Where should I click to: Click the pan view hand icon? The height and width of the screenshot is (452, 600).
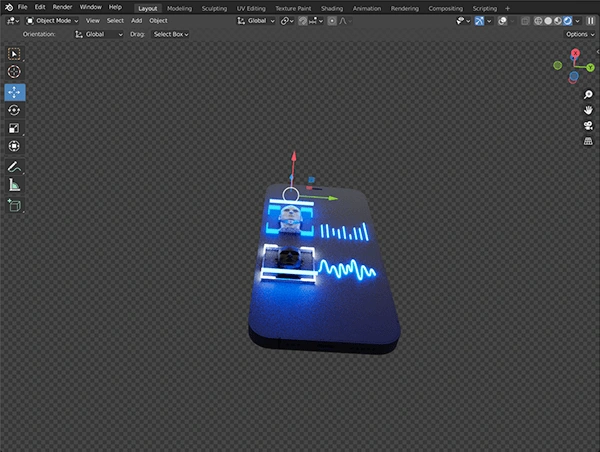point(588,110)
